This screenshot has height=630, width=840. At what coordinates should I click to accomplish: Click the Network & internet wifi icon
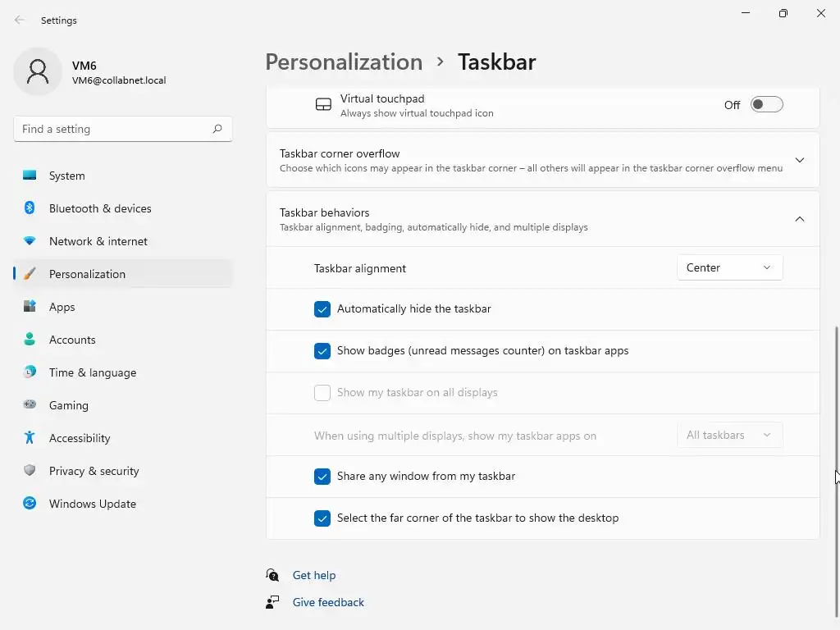click(x=30, y=241)
